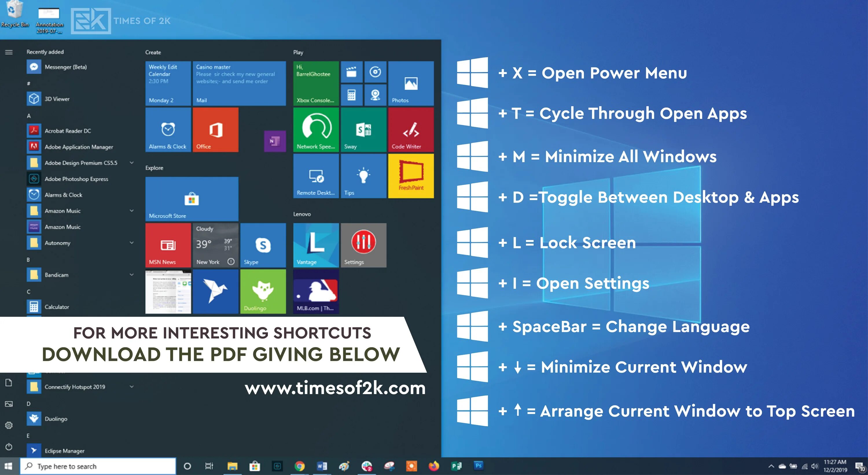
Task: Launch Google Chrome from taskbar
Action: click(299, 466)
